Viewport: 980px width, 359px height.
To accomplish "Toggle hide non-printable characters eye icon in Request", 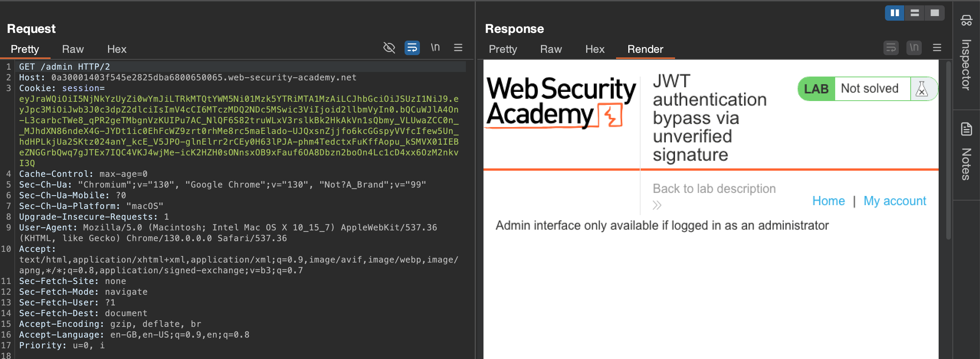I will click(x=389, y=48).
